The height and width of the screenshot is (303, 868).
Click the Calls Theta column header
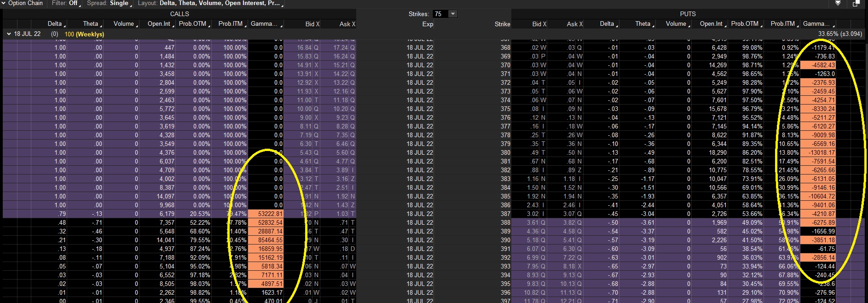click(90, 24)
